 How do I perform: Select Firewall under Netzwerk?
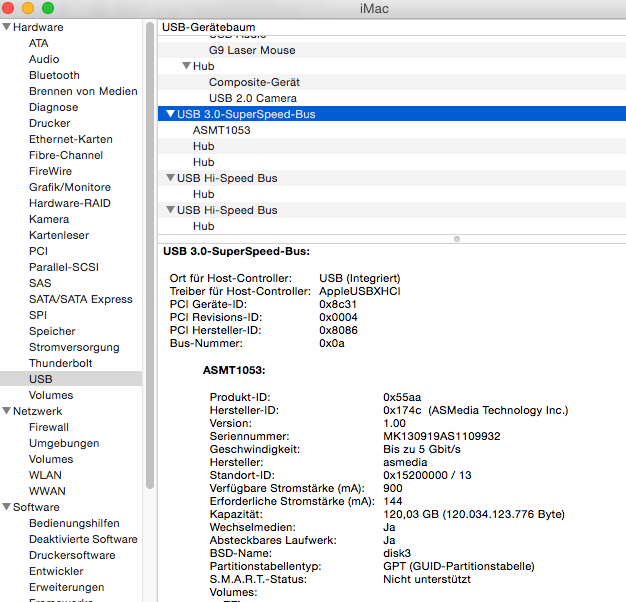(48, 427)
